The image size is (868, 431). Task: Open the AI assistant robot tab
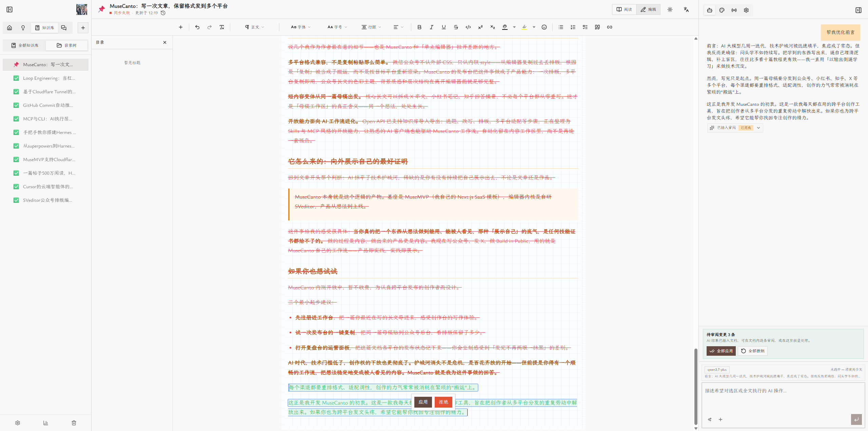tap(710, 10)
